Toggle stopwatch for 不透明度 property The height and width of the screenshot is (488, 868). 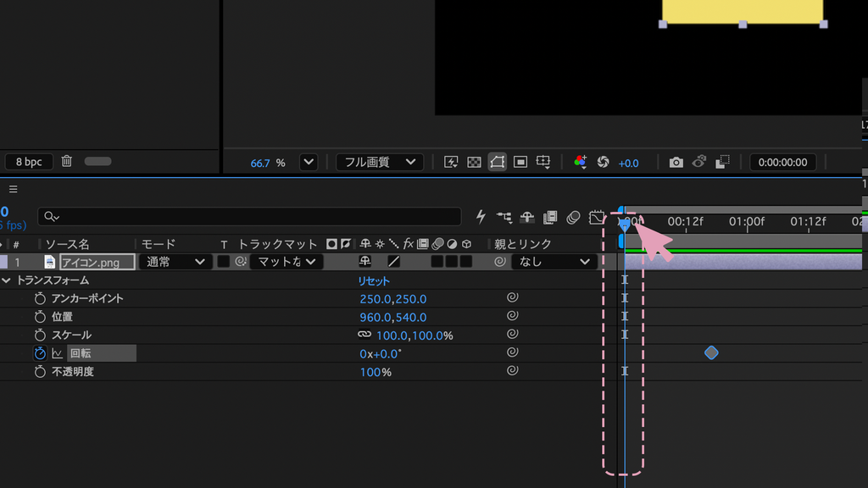[40, 371]
